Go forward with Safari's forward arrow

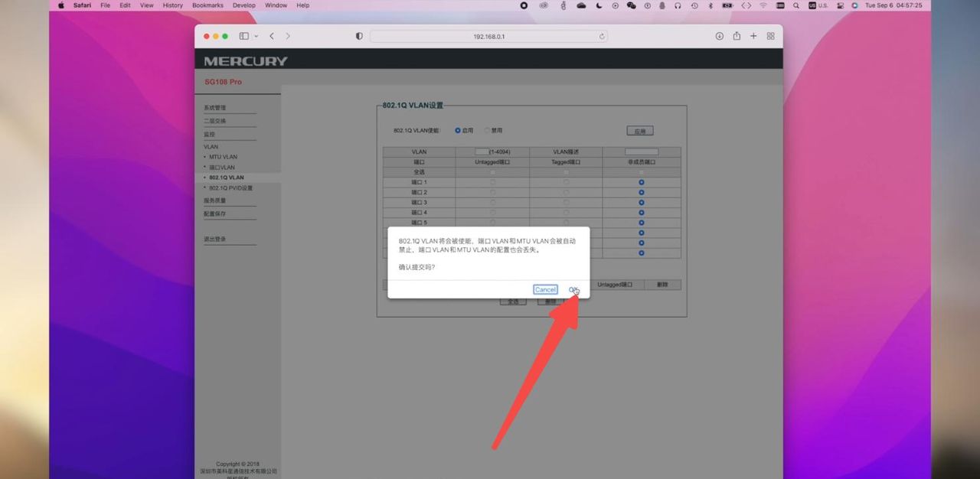288,36
